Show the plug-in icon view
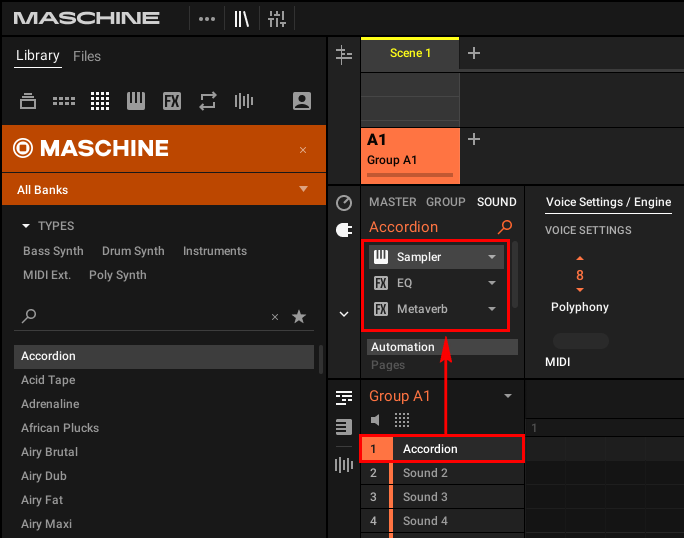This screenshot has height=538, width=684. [x=344, y=230]
